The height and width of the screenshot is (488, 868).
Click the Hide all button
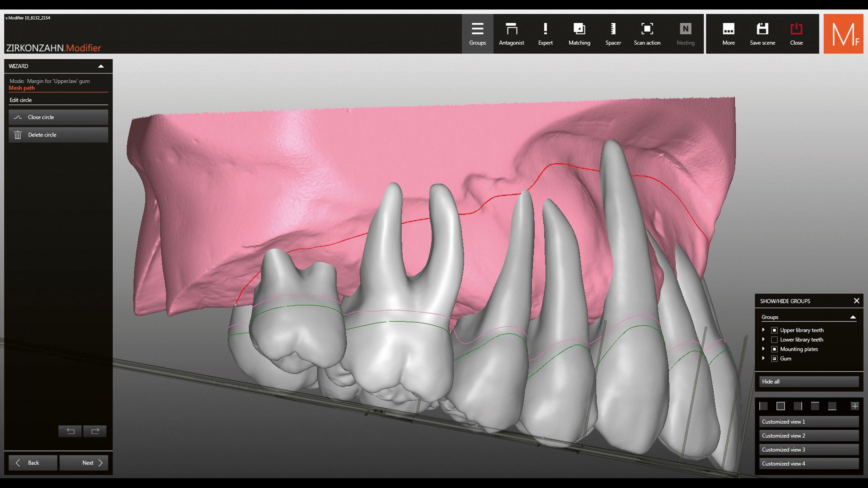809,382
